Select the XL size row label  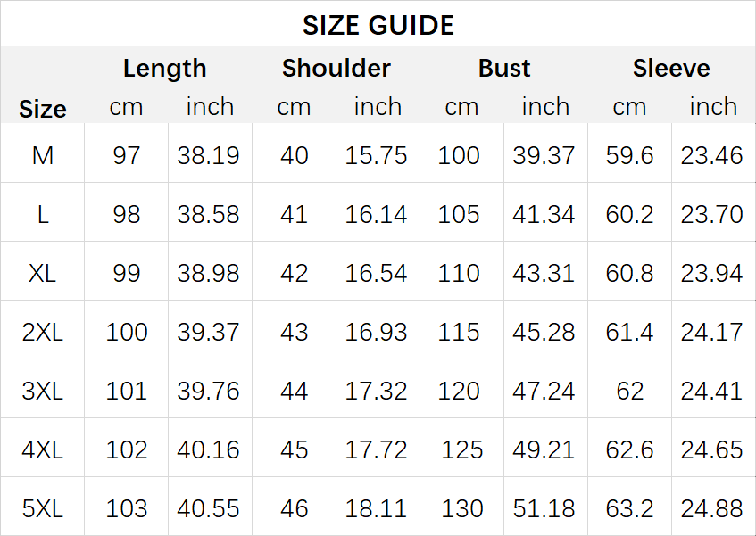click(43, 274)
